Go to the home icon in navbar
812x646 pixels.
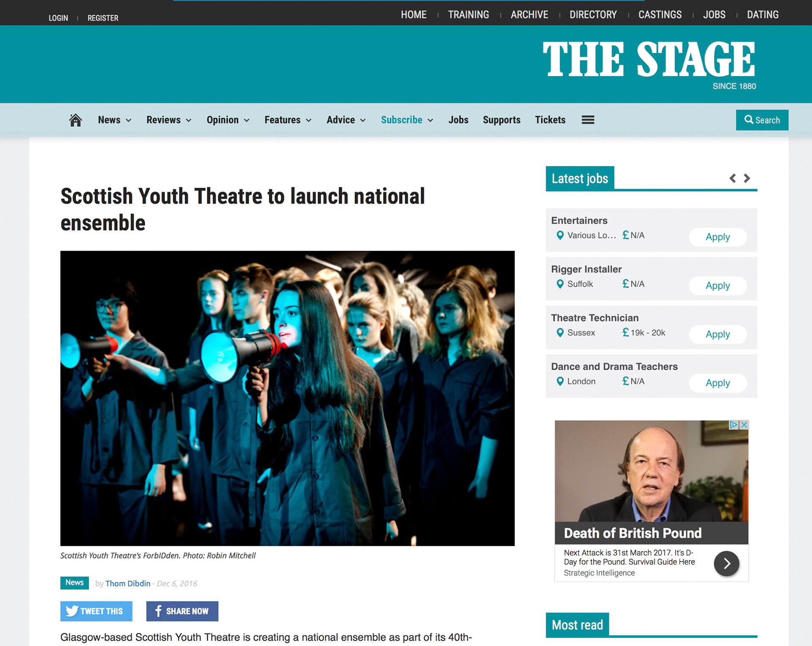[75, 120]
